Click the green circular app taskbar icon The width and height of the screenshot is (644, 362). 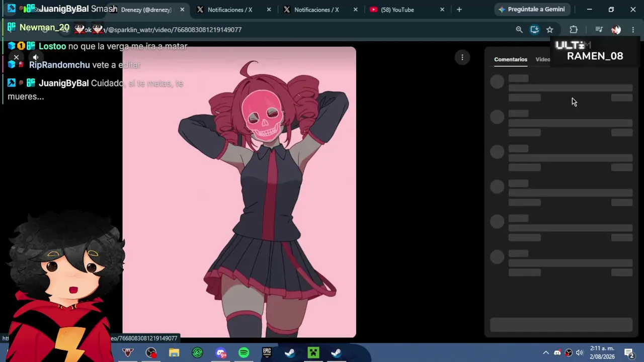[197, 352]
